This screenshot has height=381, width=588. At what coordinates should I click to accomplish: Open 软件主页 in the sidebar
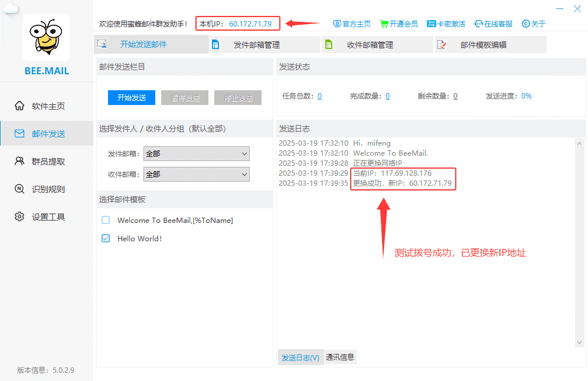coord(47,106)
